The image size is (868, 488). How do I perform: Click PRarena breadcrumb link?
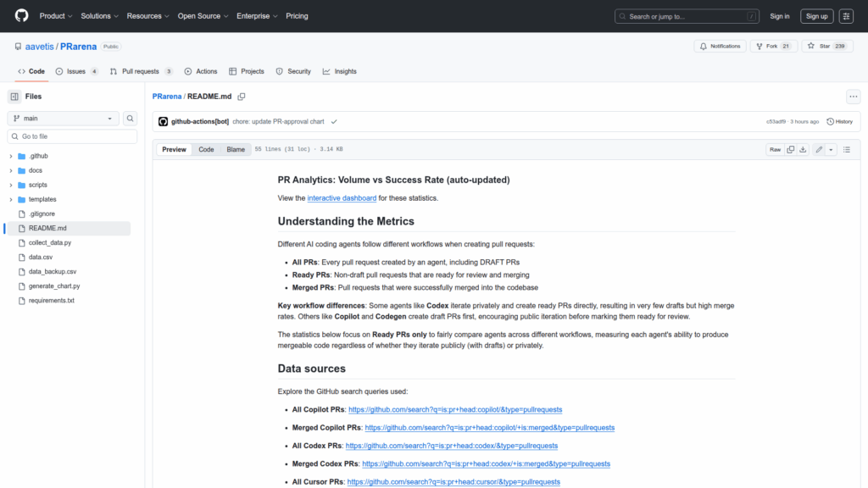(x=167, y=97)
